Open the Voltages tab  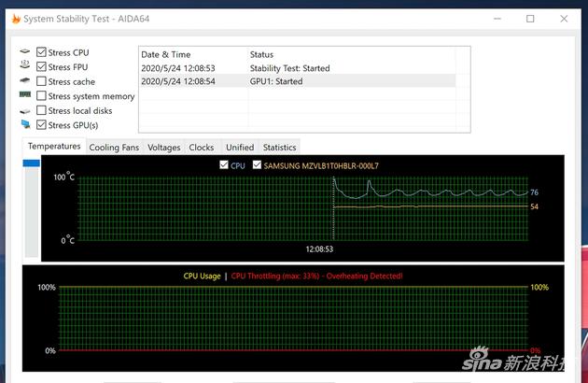(x=164, y=148)
